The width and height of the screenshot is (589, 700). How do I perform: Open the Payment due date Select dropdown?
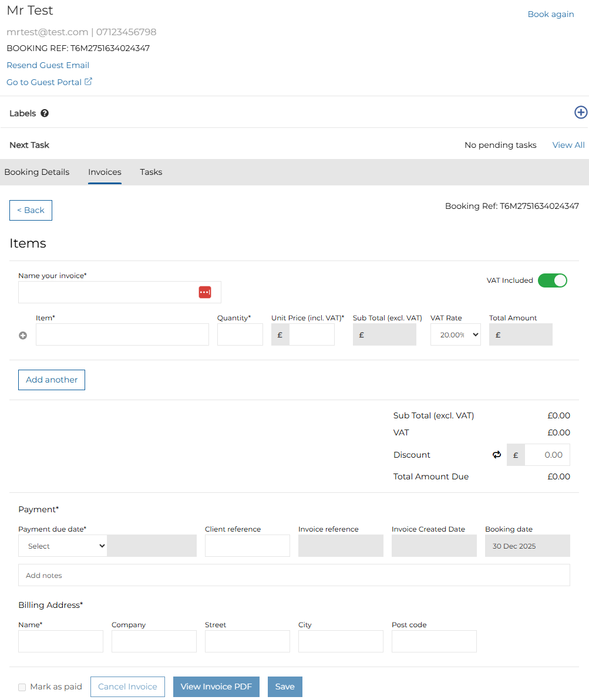63,546
